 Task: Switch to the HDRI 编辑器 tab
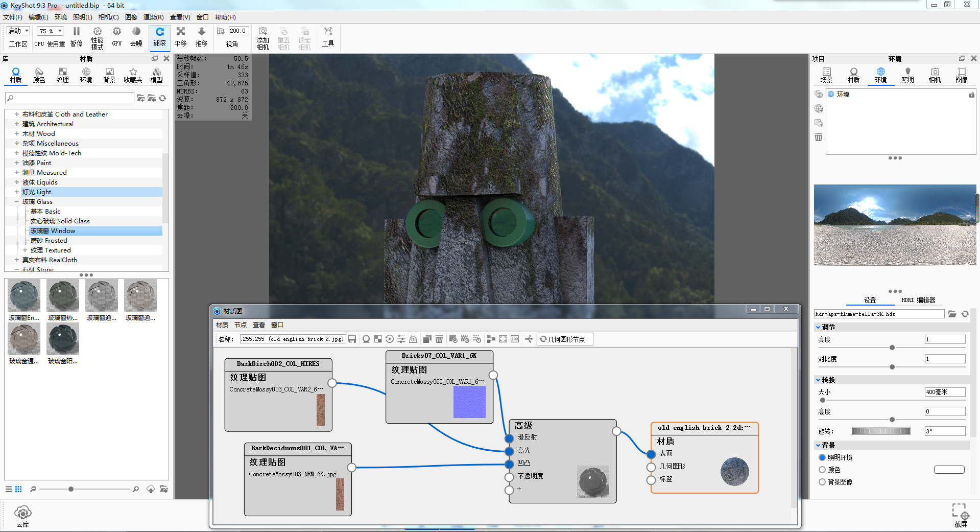coord(918,300)
